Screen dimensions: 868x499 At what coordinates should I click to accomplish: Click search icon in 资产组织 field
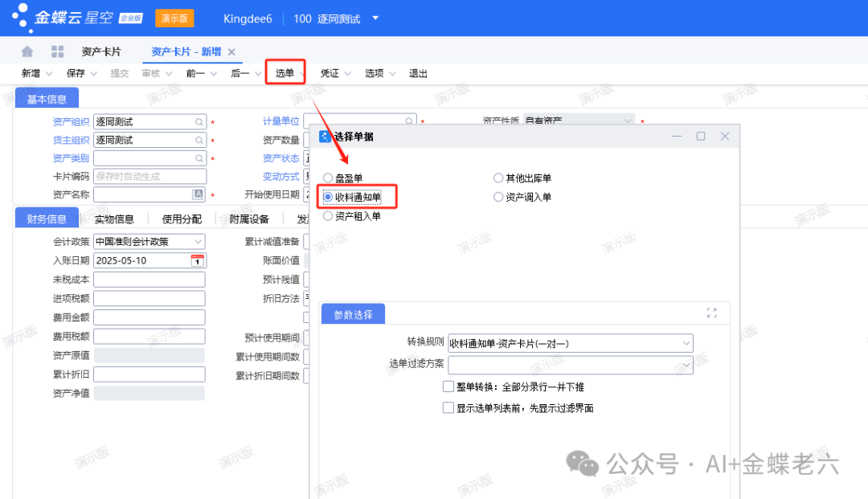point(199,122)
